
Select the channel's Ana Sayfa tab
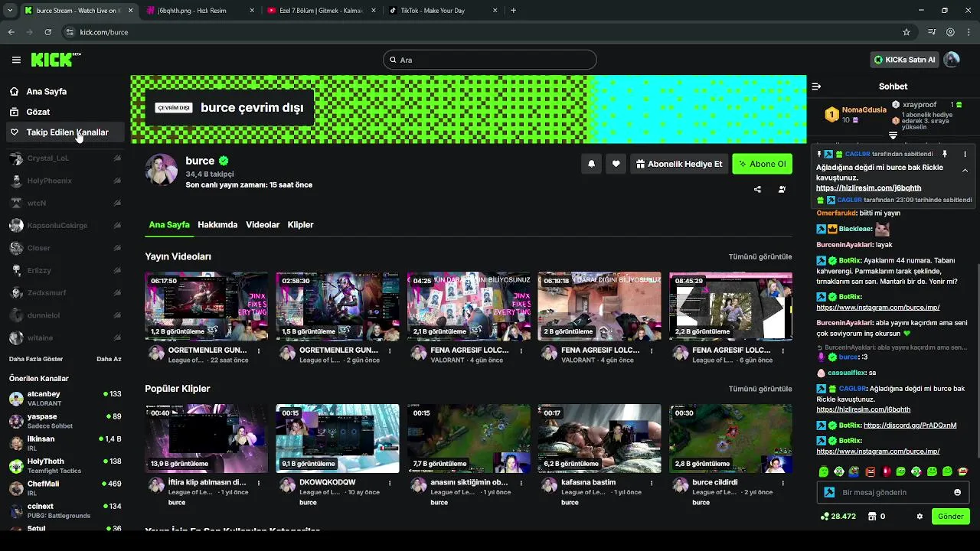pos(169,225)
